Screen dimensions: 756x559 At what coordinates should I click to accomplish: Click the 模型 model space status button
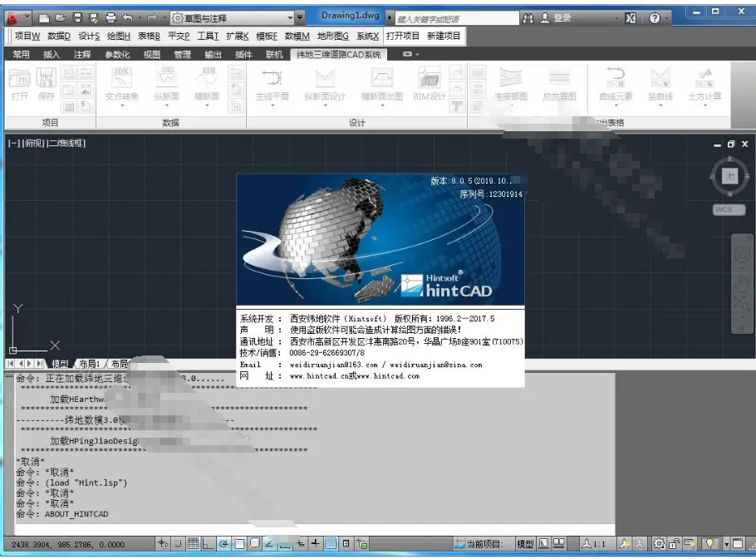pyautogui.click(x=525, y=544)
